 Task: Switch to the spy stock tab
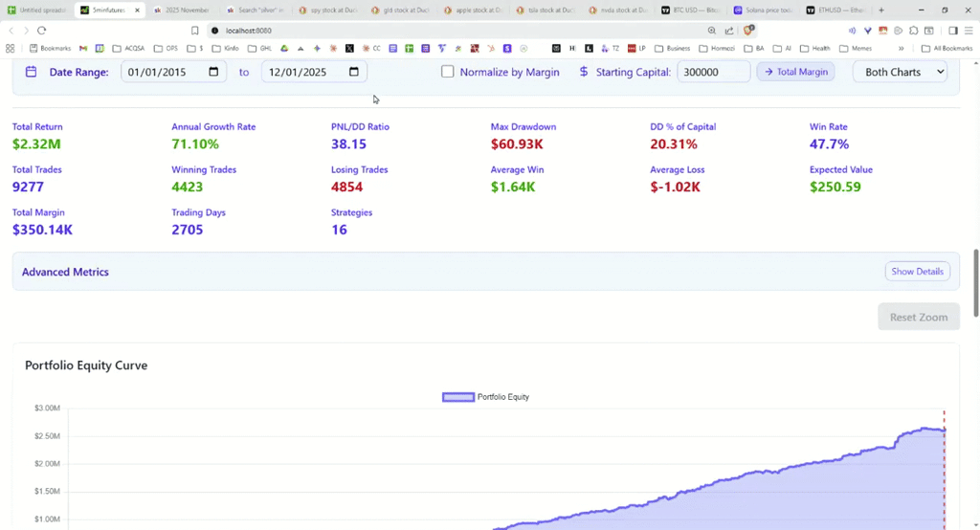(327, 10)
